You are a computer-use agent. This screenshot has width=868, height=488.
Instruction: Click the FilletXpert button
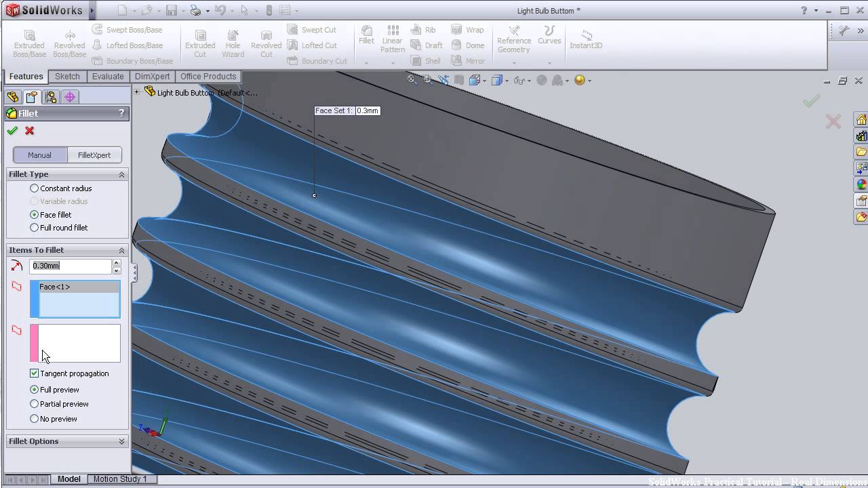[x=94, y=155]
